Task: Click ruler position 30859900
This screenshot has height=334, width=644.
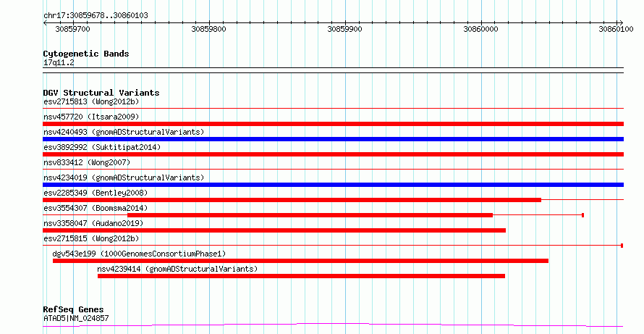Action: coord(344,29)
